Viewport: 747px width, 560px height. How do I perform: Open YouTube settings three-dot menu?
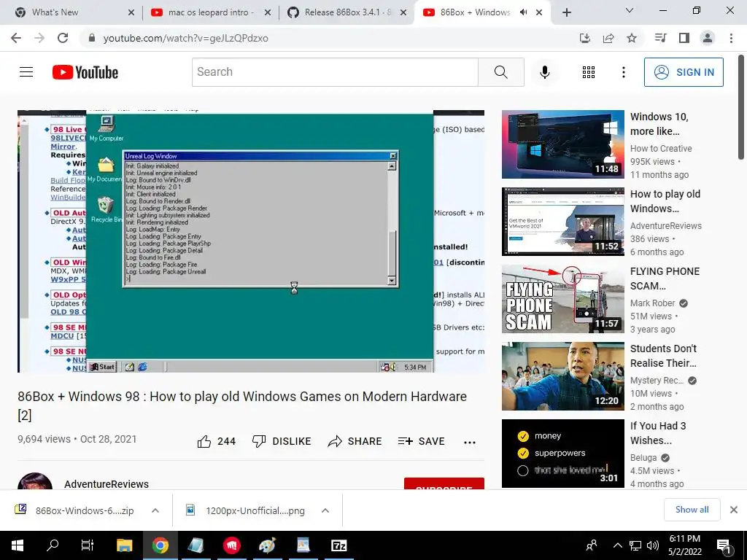tap(623, 72)
